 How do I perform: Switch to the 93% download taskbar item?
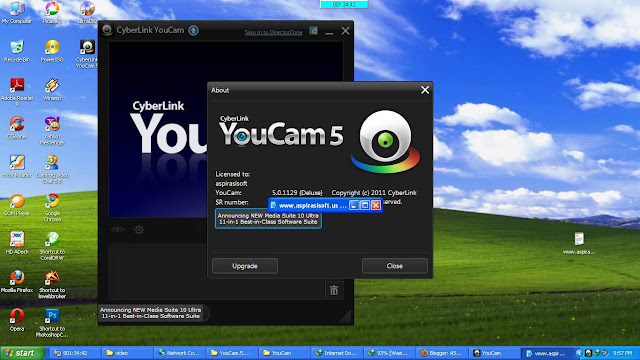coord(389,353)
